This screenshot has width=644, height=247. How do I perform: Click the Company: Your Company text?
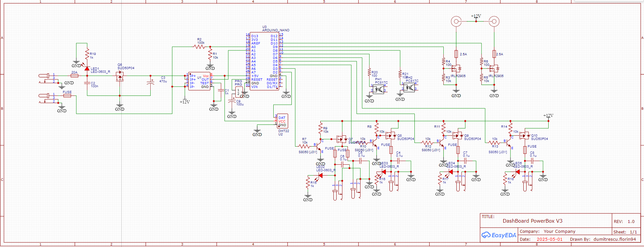(x=548, y=232)
